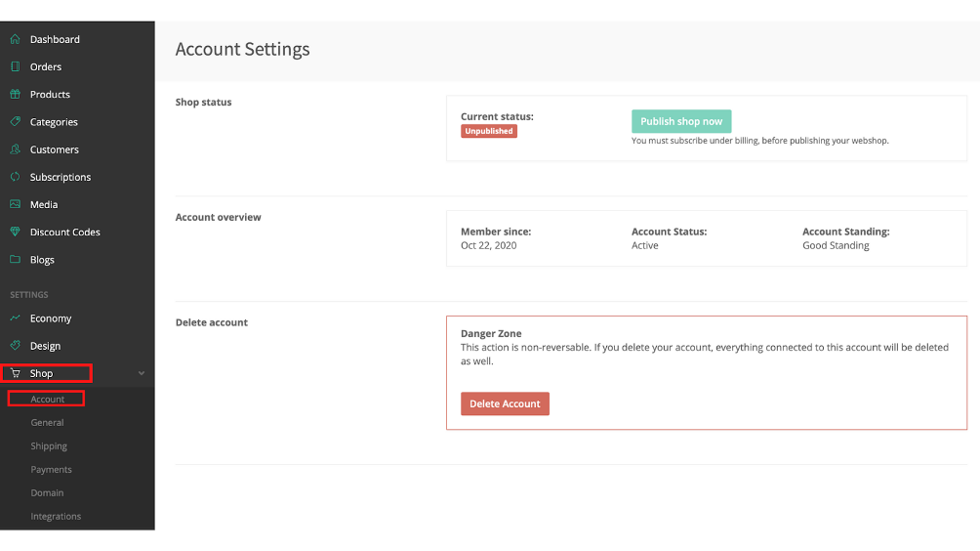Open Integrations settings page
This screenshot has height=551, width=980.
56,516
